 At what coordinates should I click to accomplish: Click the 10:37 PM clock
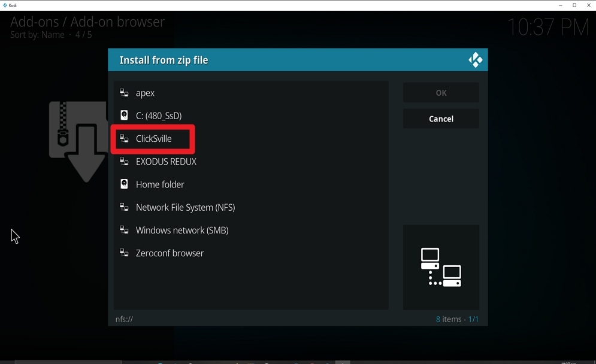(548, 27)
